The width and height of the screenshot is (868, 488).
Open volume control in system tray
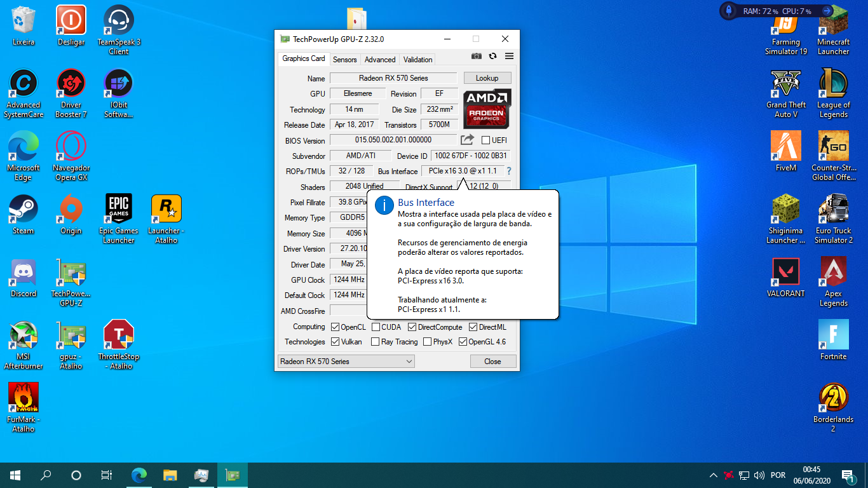759,475
